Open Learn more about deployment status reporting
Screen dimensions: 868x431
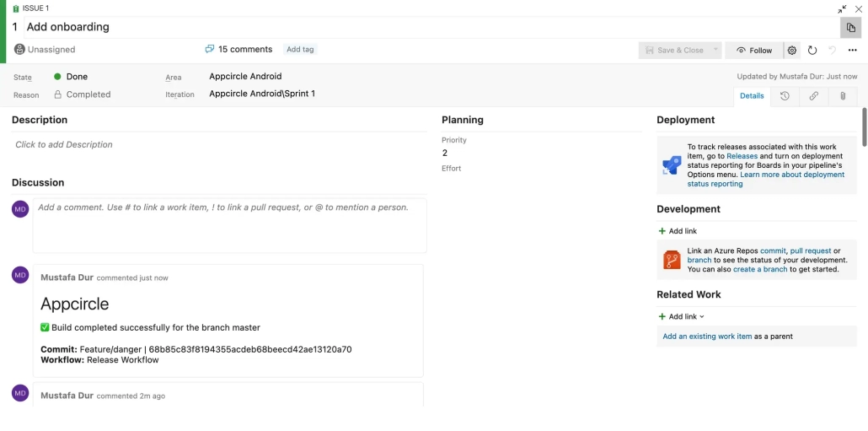pyautogui.click(x=766, y=179)
